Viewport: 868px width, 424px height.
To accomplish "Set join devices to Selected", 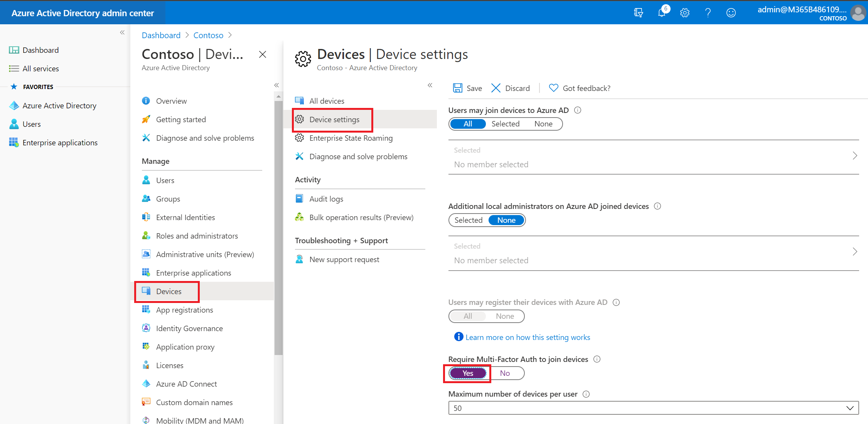I will [506, 124].
